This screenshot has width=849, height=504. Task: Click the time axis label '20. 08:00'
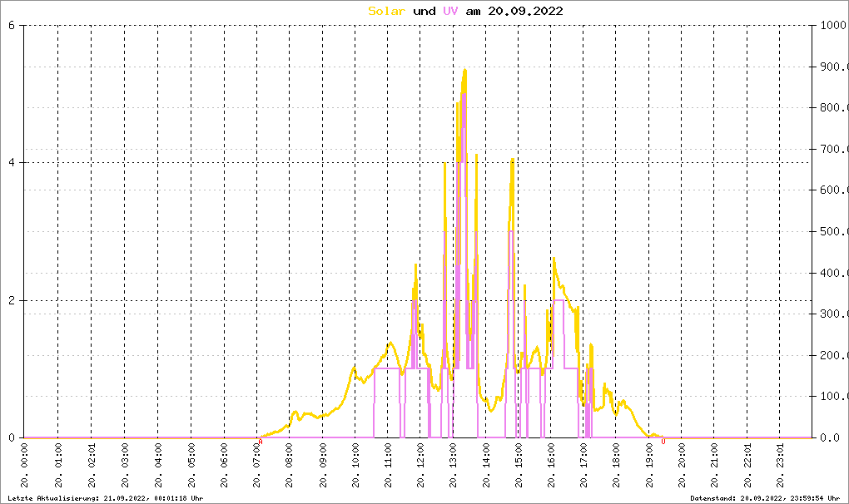289,466
